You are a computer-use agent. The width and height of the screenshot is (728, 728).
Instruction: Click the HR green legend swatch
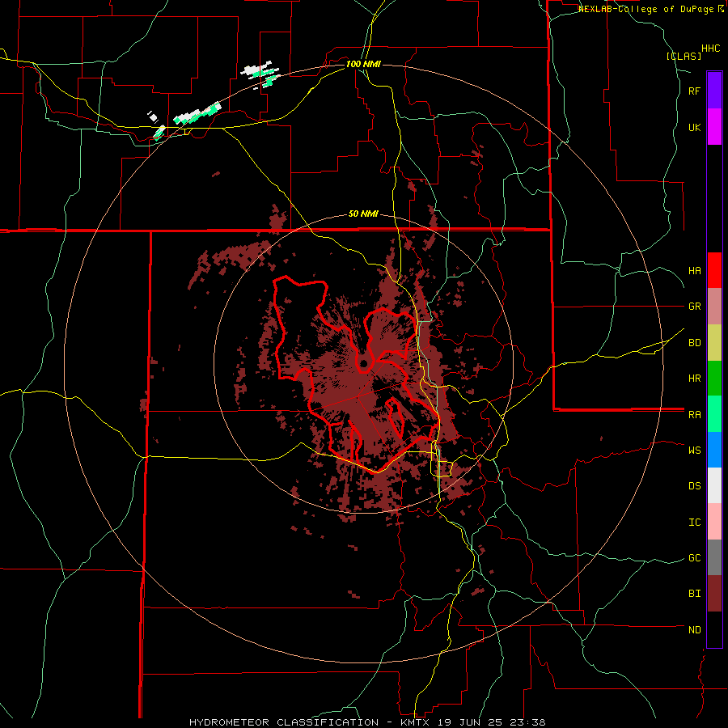coord(714,379)
